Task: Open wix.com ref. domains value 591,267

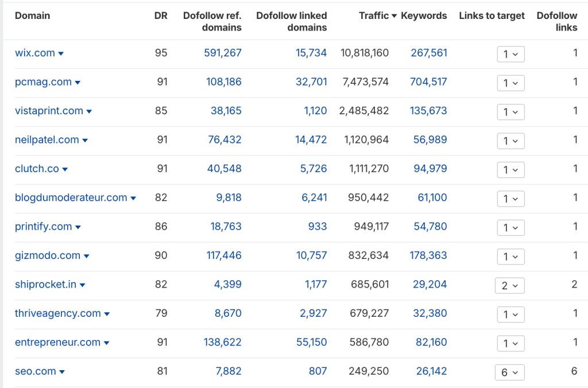Action: pos(223,53)
